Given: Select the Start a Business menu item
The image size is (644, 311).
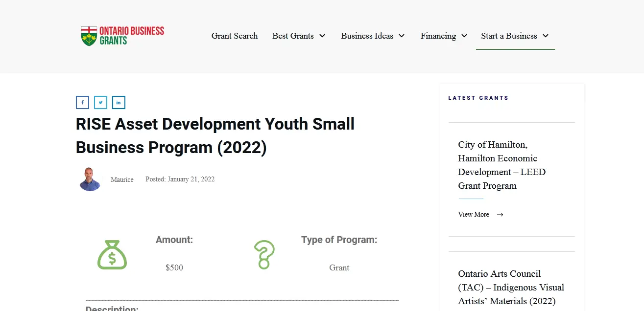Looking at the screenshot, I should [509, 36].
